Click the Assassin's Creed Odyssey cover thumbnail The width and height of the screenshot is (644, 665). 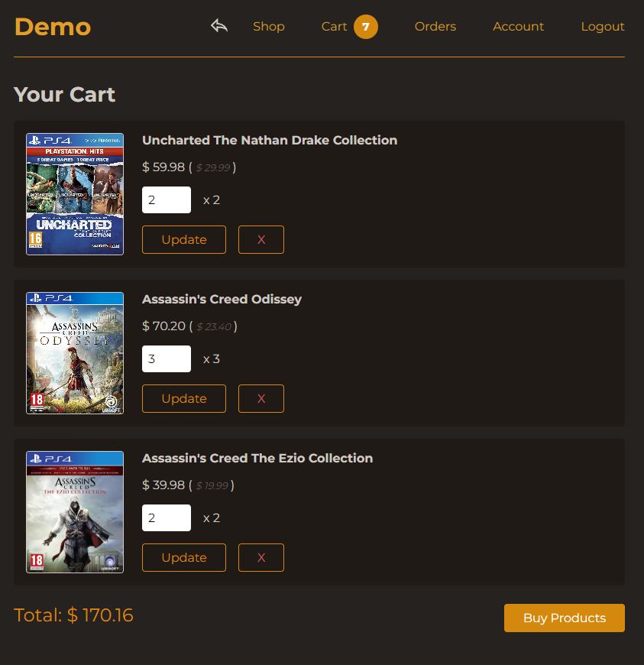(x=75, y=353)
